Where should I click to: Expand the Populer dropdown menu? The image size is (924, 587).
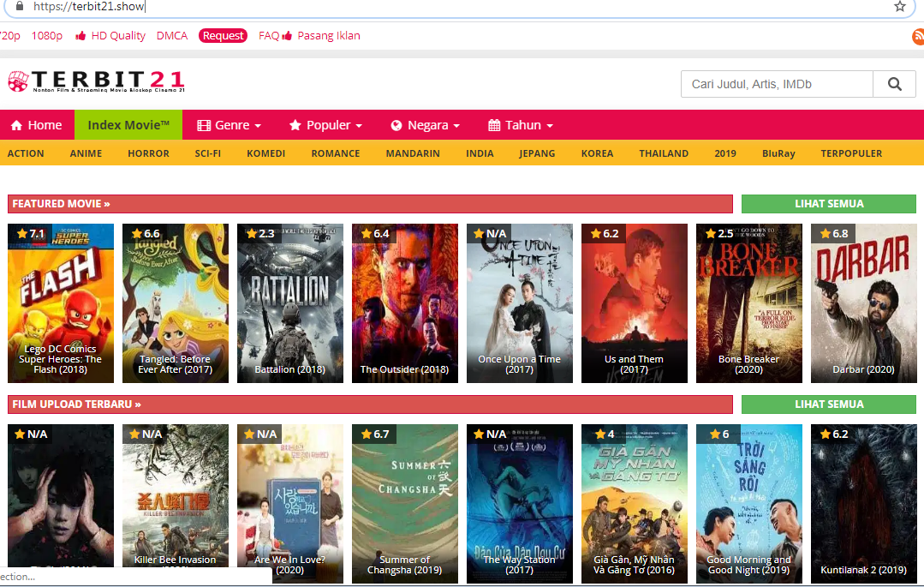pyautogui.click(x=326, y=125)
